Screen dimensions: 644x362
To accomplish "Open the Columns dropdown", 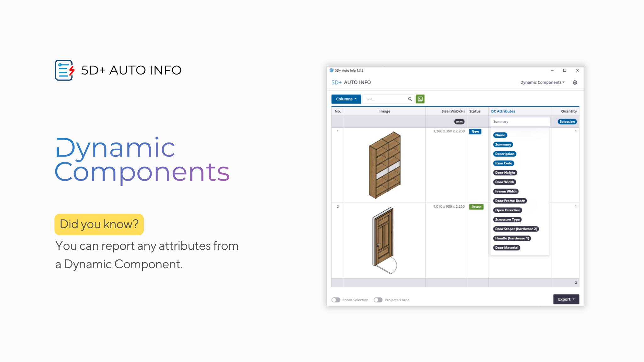I will (346, 99).
